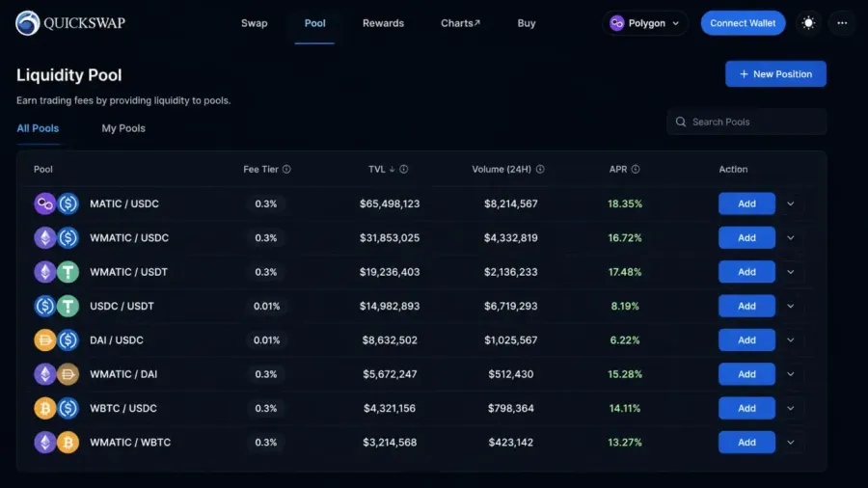The image size is (868, 488).
Task: Open the Buy tab
Action: 527,23
